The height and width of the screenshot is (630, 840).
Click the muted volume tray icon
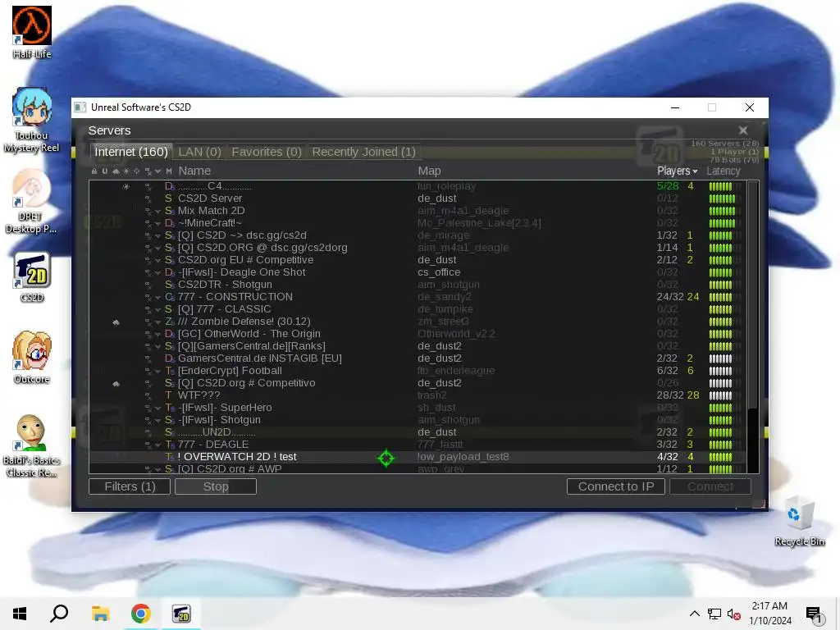coord(733,614)
